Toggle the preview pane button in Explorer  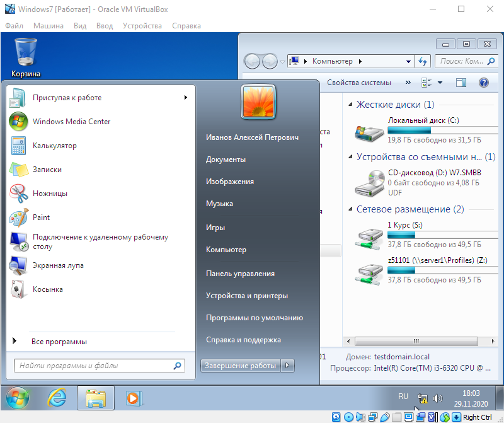[x=461, y=83]
